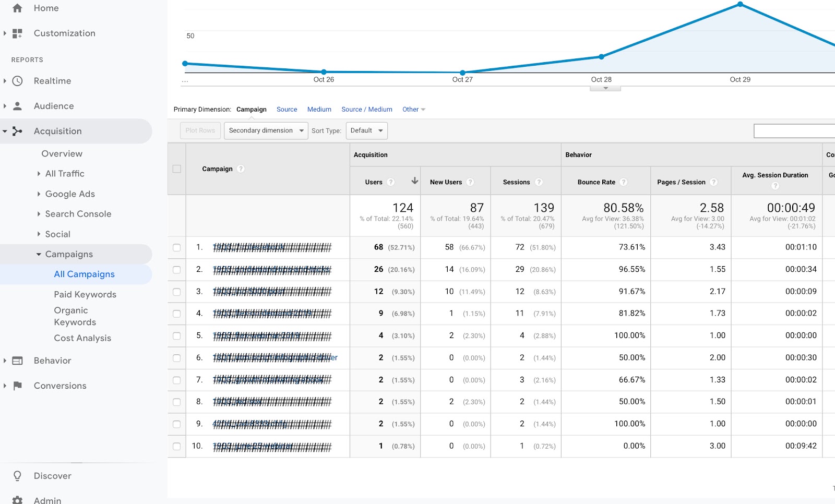Open Organic Keywords report
Screen dimensions: 835x504
click(x=75, y=316)
